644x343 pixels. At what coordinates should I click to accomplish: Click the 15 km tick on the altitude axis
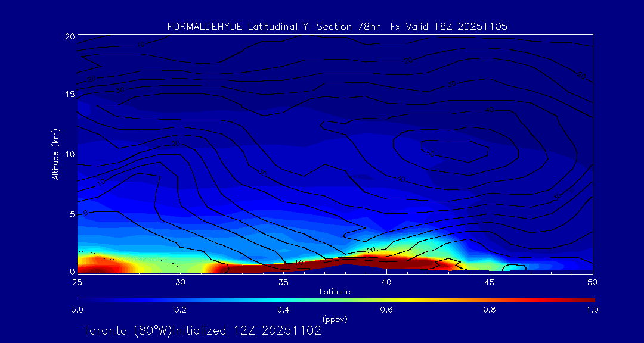[69, 95]
